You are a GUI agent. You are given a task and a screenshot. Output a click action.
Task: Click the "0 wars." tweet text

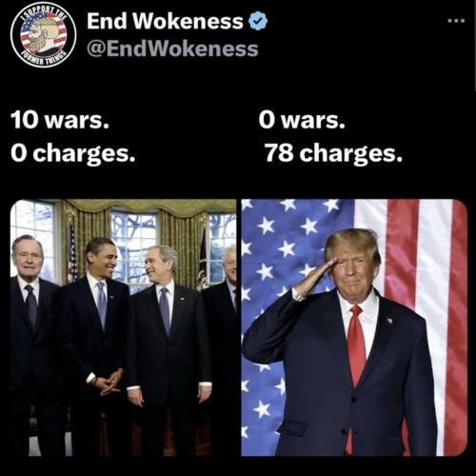(x=302, y=120)
